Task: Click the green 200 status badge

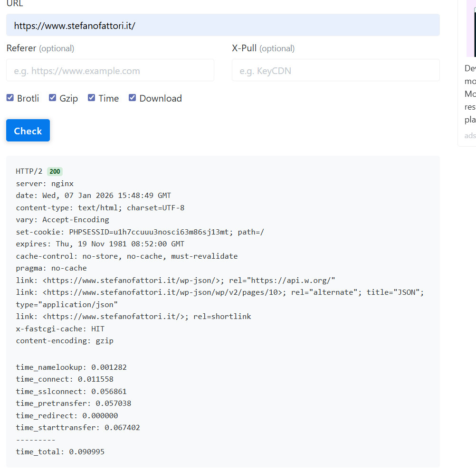Action: click(x=55, y=171)
